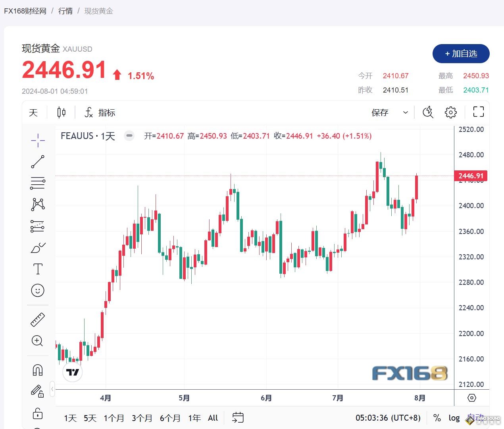This screenshot has width=504, height=429.
Task: Open the 天 timeframe selector
Action: click(x=33, y=112)
